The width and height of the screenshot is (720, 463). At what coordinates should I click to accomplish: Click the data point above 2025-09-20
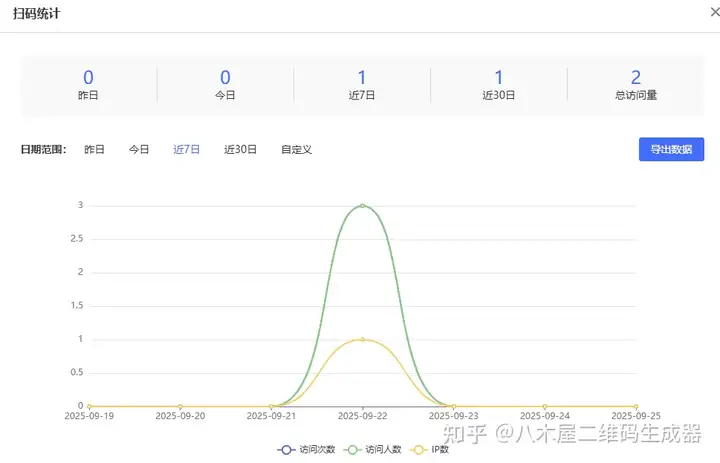tap(180, 407)
